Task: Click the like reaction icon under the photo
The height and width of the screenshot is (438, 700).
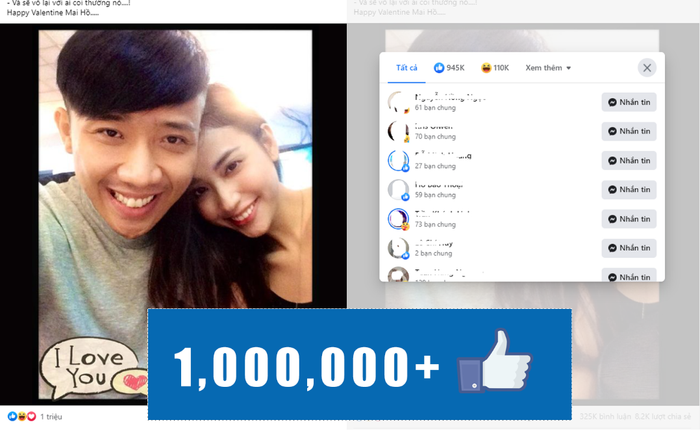Action: [x=12, y=416]
